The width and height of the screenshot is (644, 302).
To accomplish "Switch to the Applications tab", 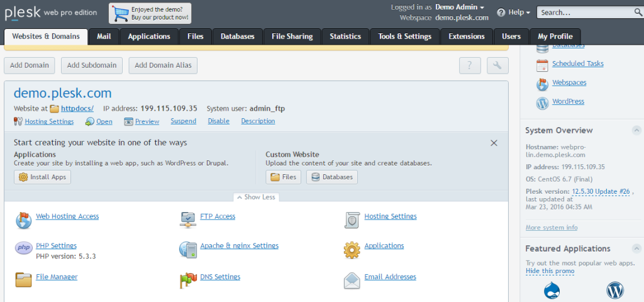I will coord(149,36).
